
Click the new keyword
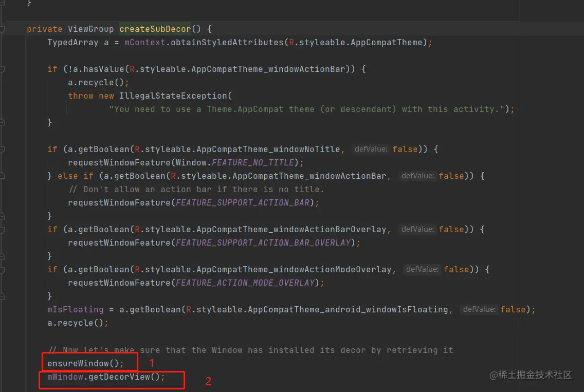(x=106, y=96)
